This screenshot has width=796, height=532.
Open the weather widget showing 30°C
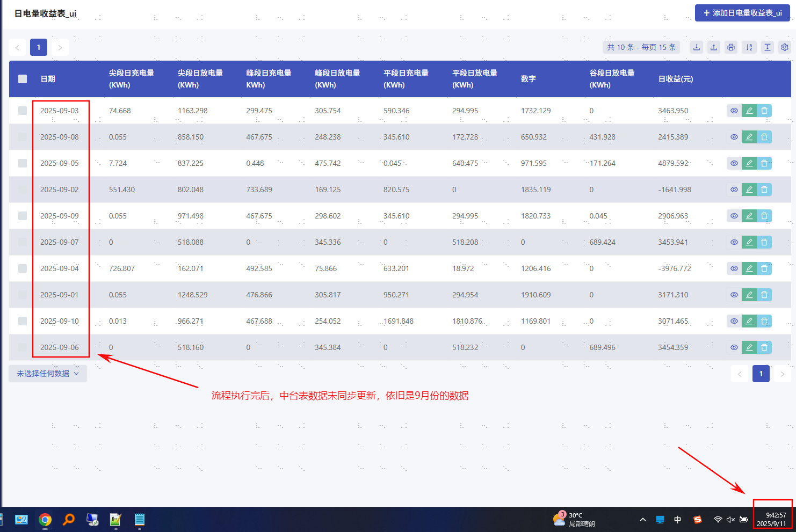point(574,519)
